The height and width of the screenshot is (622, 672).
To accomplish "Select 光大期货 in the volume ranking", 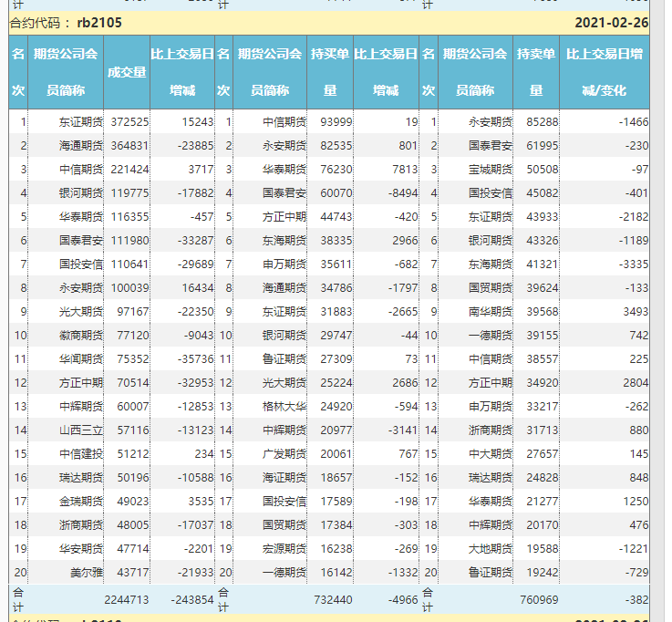I will coord(81,312).
